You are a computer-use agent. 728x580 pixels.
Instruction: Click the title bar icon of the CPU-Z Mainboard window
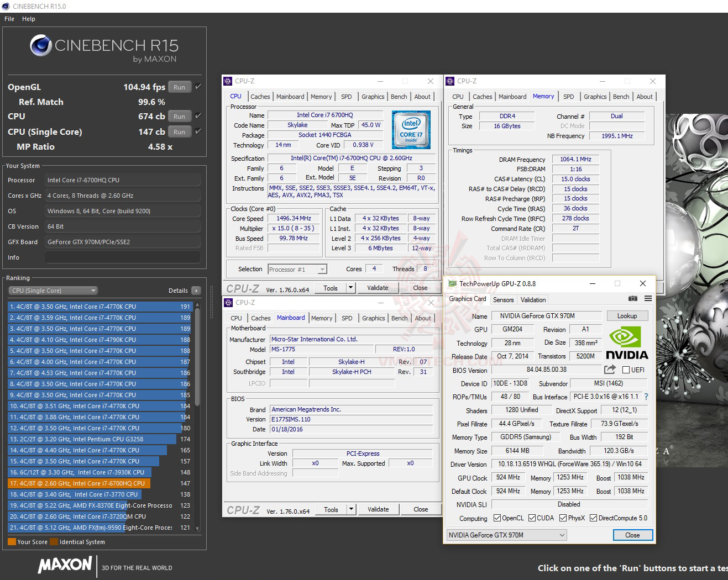pos(228,303)
